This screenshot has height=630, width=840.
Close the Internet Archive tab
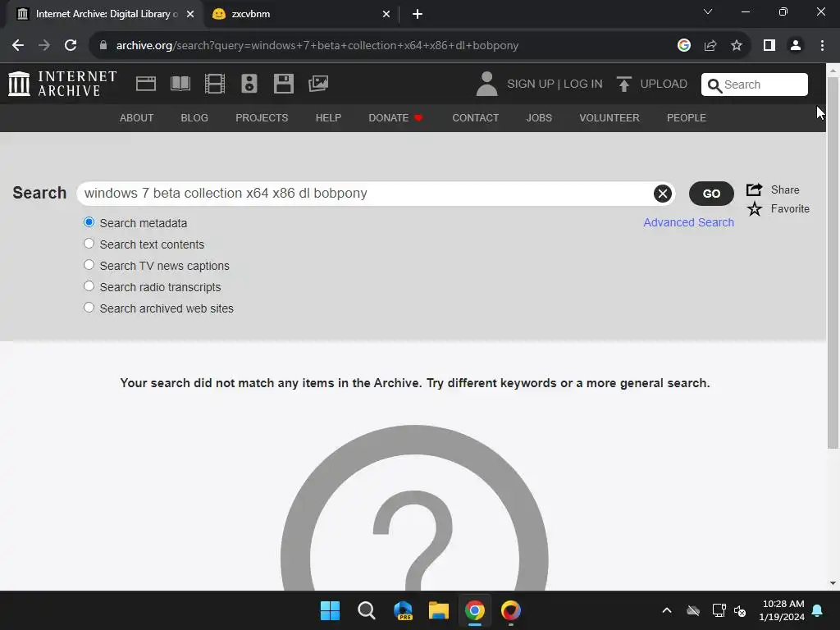click(190, 15)
